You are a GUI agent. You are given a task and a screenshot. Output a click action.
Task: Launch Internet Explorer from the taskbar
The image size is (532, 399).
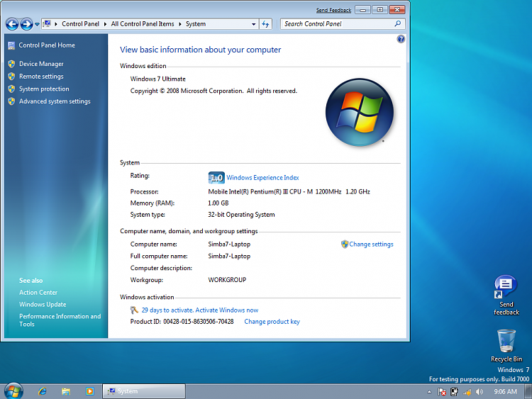(43, 391)
